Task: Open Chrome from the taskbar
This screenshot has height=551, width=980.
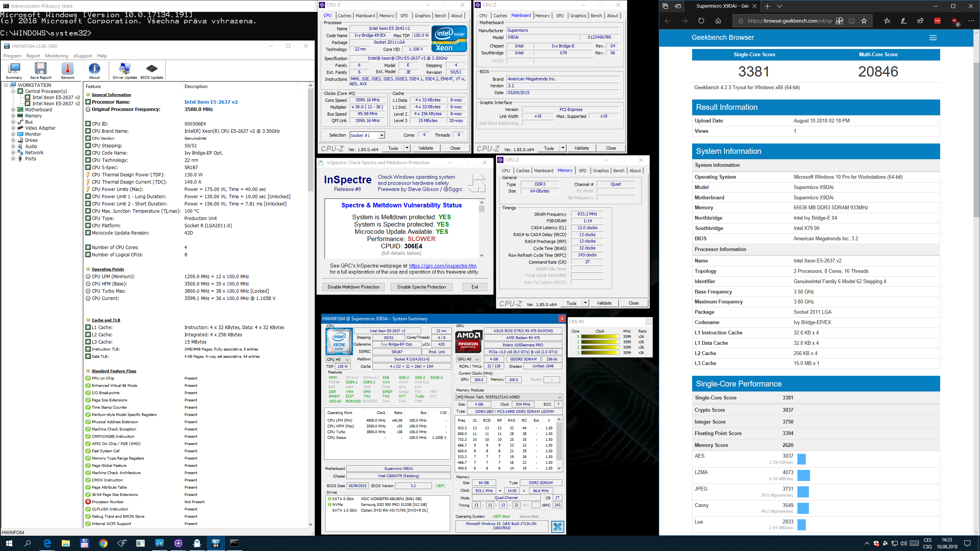Action: coord(103,543)
